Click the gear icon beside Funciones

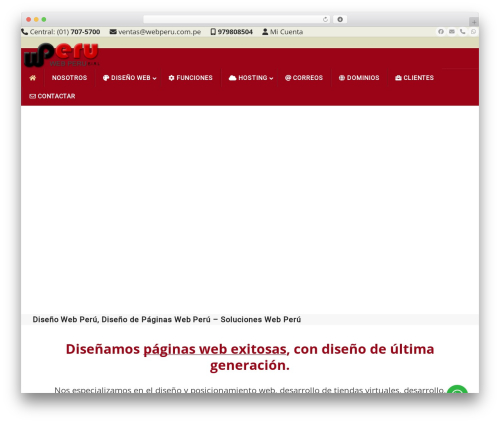(171, 78)
